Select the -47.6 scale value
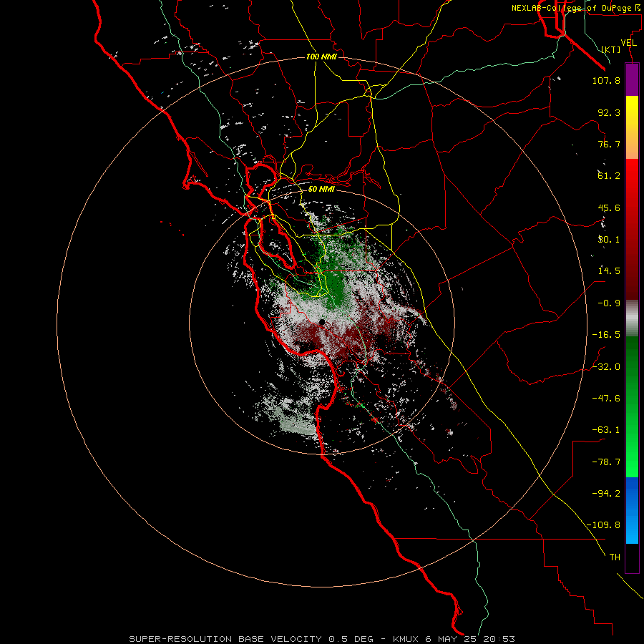The width and height of the screenshot is (644, 644). [606, 399]
